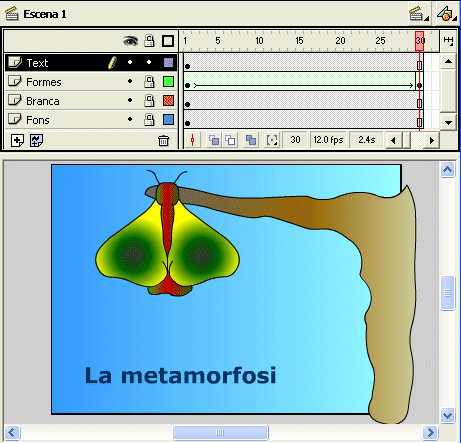Screen dimensions: 461x443
Task: Toggle Edit Multiple Frames
Action: coord(251,140)
